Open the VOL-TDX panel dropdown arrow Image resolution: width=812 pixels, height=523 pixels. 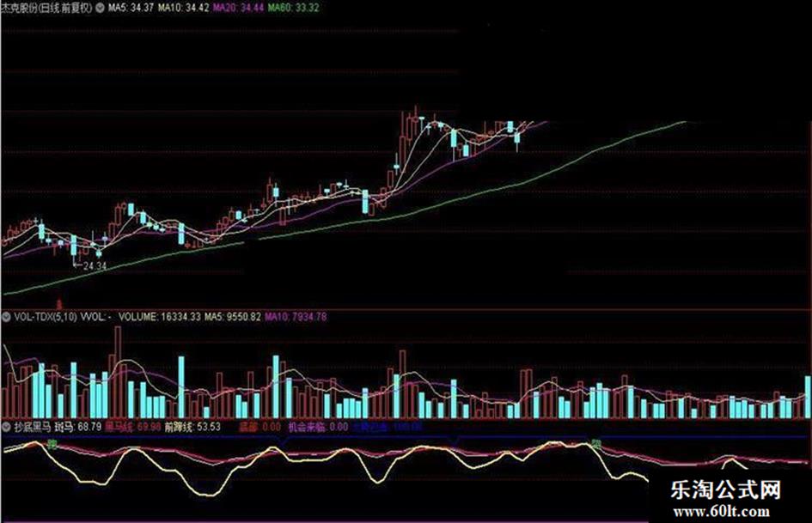click(7, 316)
